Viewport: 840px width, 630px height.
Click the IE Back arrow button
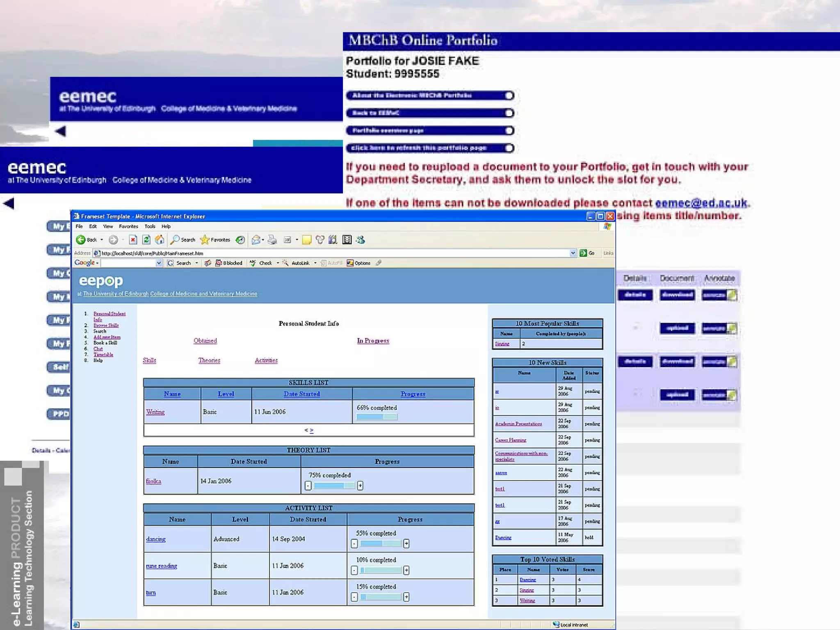(x=81, y=240)
